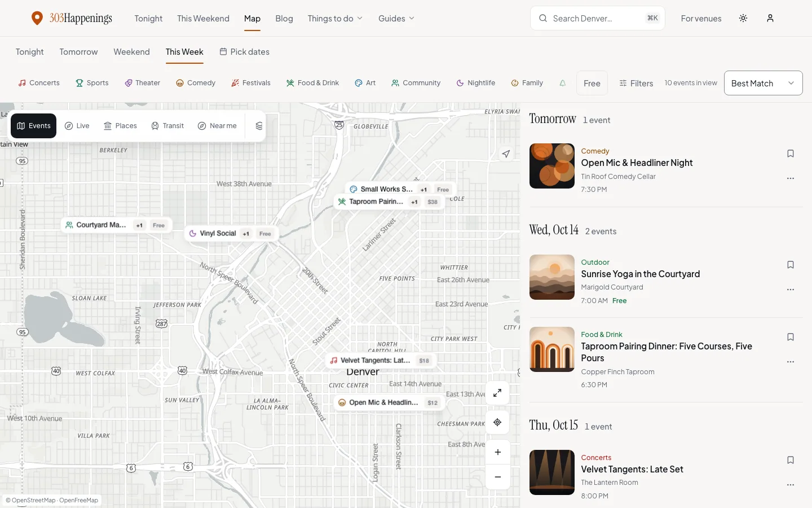Zoom in the map with plus
Screen dimensions: 812x508
[x=497, y=452]
